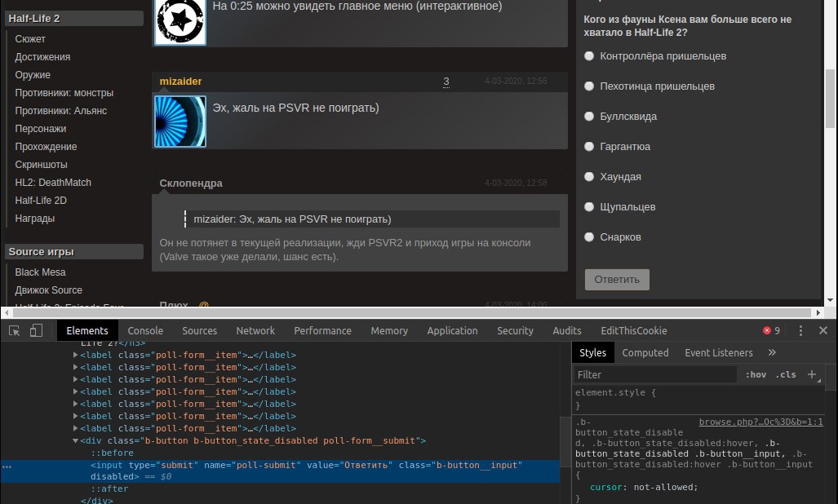Select the Снарков radio option

coord(589,237)
